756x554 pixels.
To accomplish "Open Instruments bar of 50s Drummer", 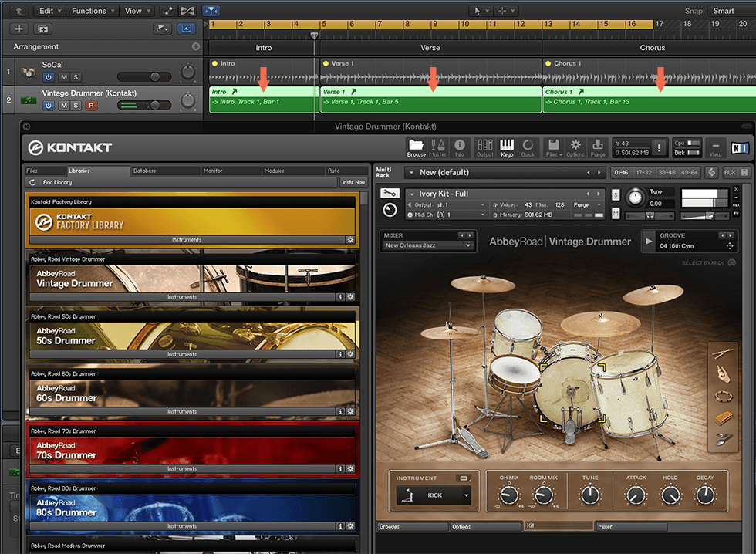I will coord(182,354).
